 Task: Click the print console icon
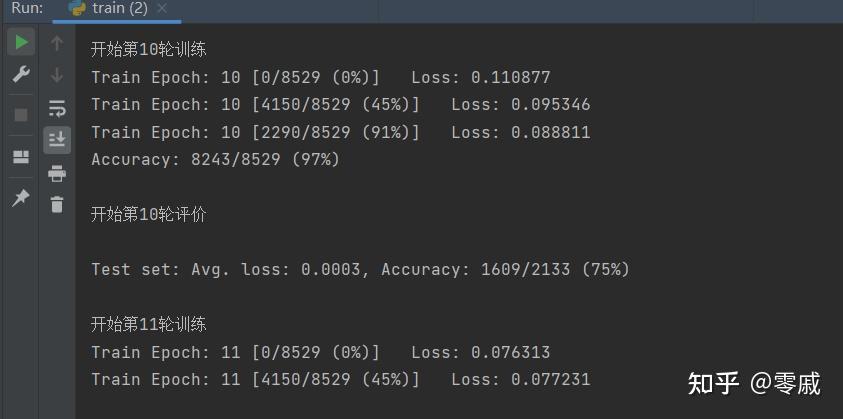56,173
